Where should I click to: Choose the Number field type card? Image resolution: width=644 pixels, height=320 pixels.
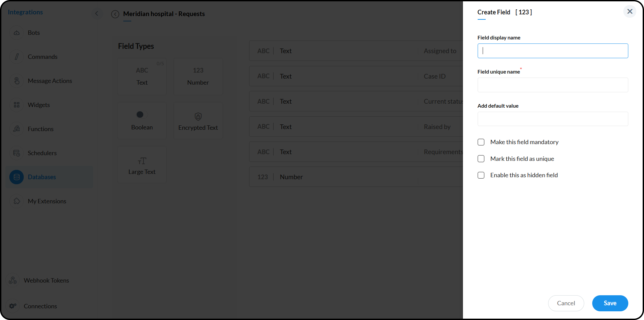198,77
